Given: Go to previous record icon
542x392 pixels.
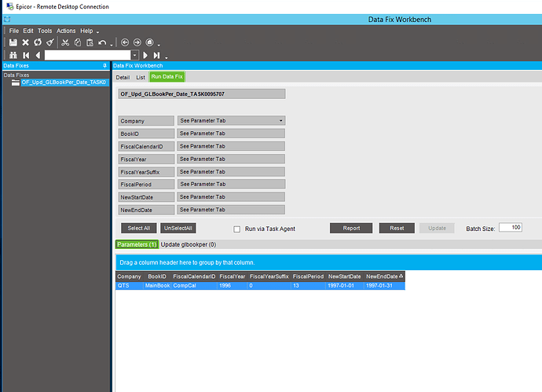Looking at the screenshot, I should click(x=38, y=55).
